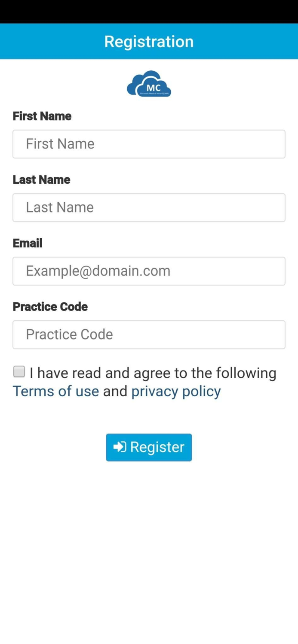Tap the Registration header title
Screen dimensions: 298x644
149,41
